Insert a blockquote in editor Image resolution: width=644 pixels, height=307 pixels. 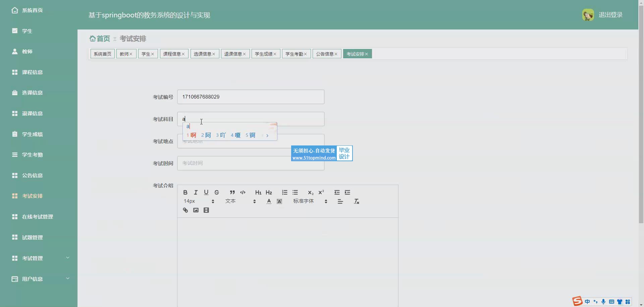coord(232,192)
